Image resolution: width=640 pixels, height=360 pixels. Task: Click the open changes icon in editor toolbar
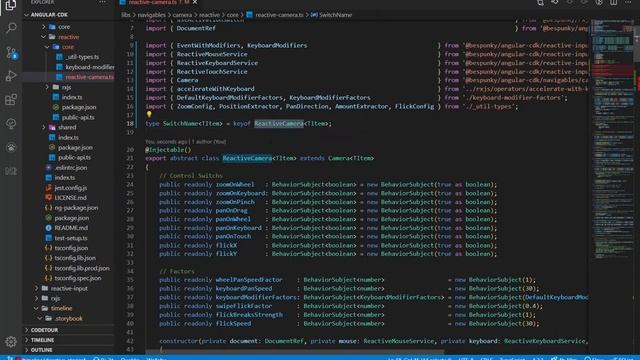pyautogui.click(x=555, y=2)
